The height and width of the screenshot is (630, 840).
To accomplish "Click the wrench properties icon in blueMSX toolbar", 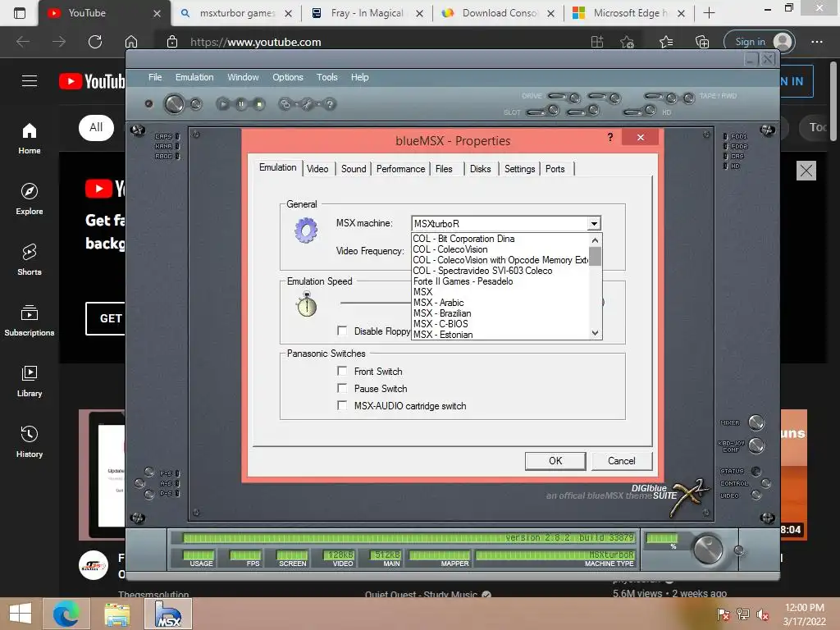I will 308,104.
